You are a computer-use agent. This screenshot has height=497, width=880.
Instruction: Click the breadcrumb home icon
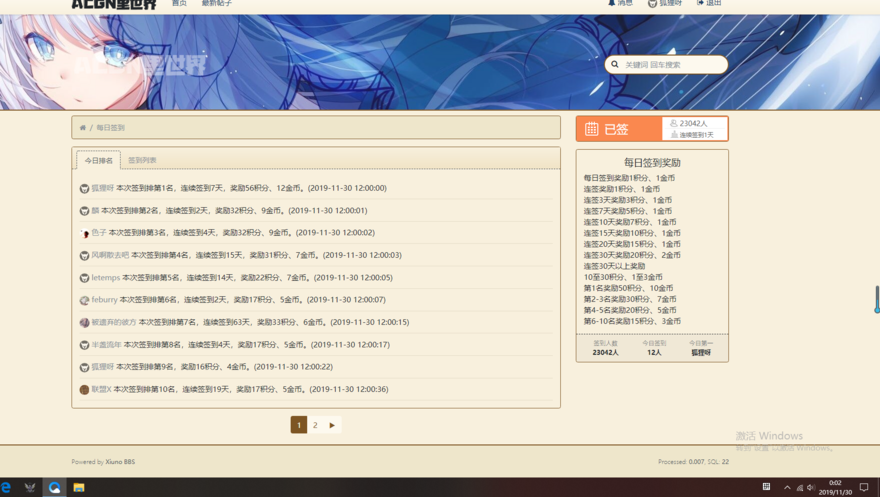[x=82, y=128]
